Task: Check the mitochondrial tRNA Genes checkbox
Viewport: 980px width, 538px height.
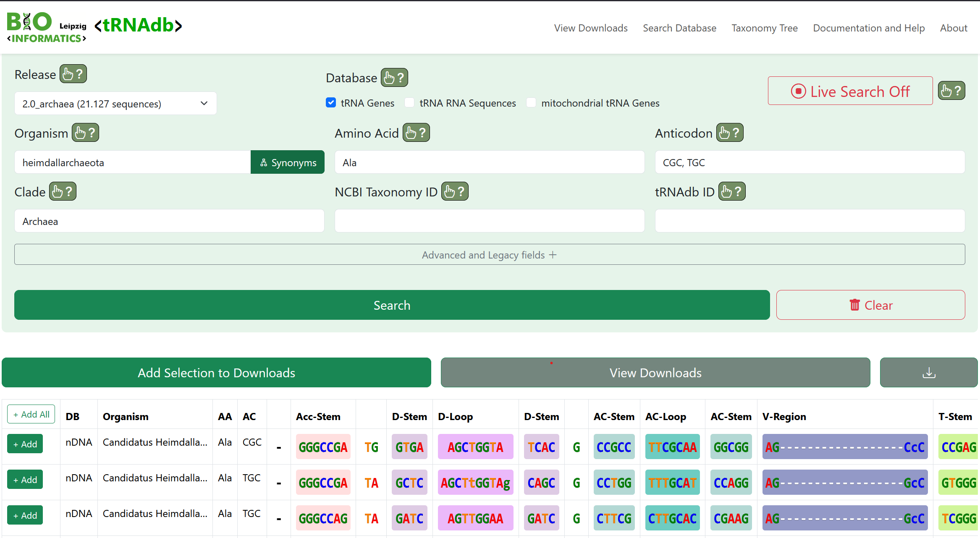Action: coord(531,103)
